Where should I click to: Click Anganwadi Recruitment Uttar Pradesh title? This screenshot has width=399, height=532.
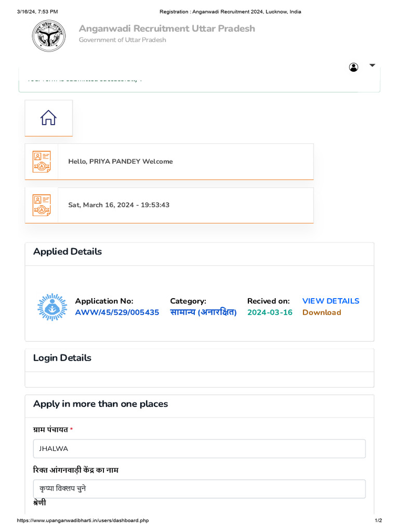point(167,29)
